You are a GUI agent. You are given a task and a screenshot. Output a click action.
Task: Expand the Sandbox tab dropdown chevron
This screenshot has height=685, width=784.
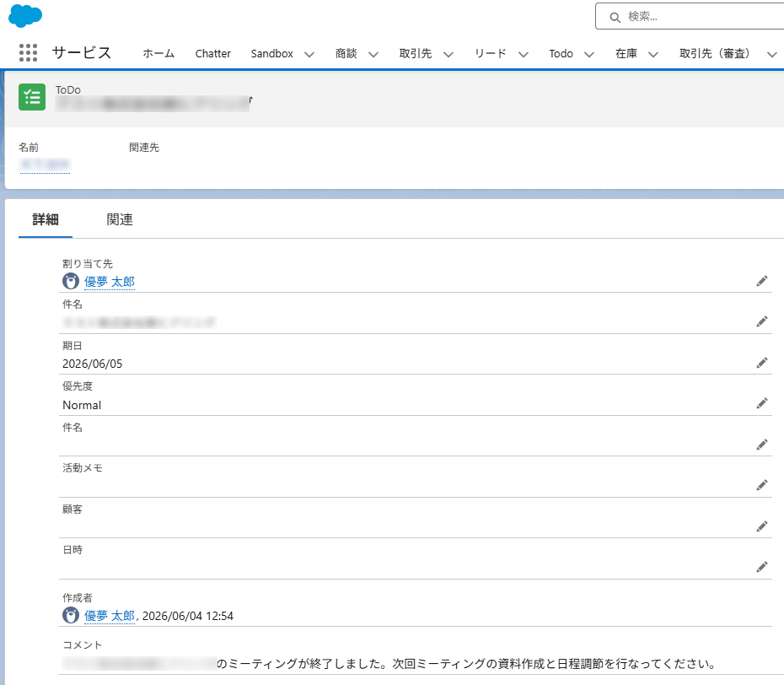pos(309,54)
